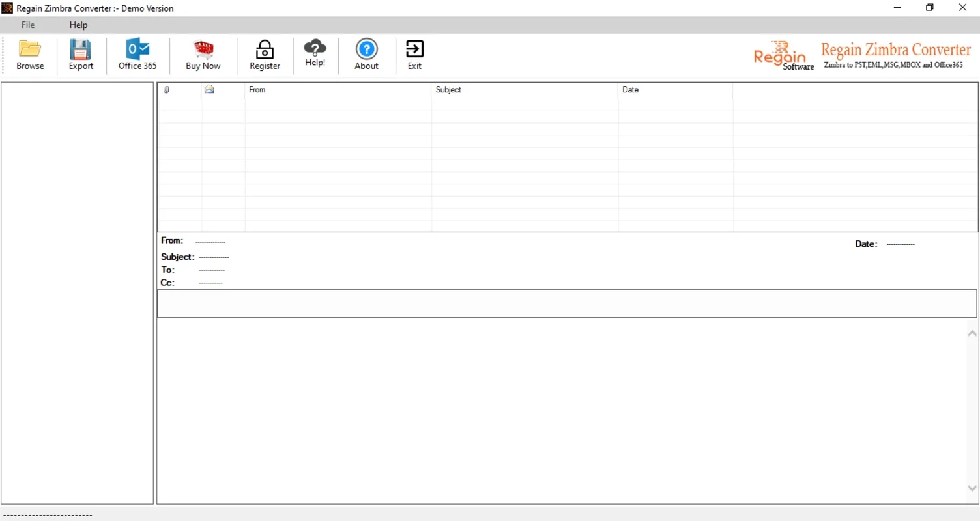
Task: Click the Cc: label in preview
Action: click(x=167, y=283)
